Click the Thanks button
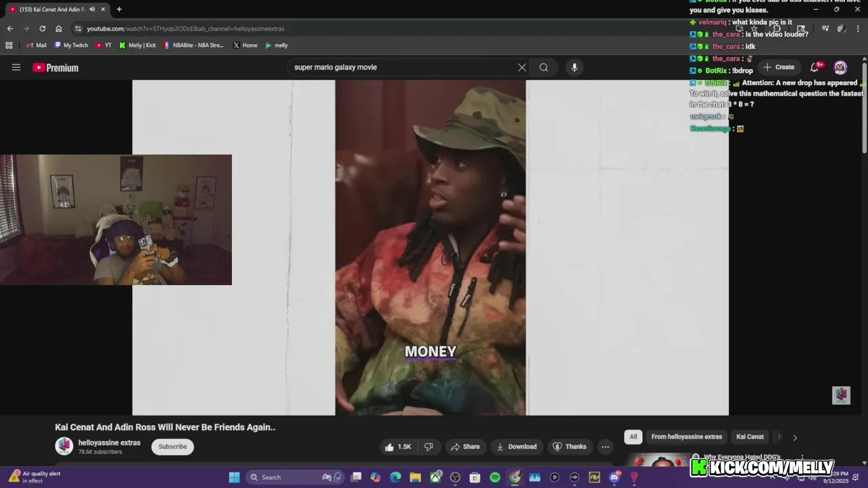Viewport: 868px width, 488px height. pyautogui.click(x=570, y=447)
